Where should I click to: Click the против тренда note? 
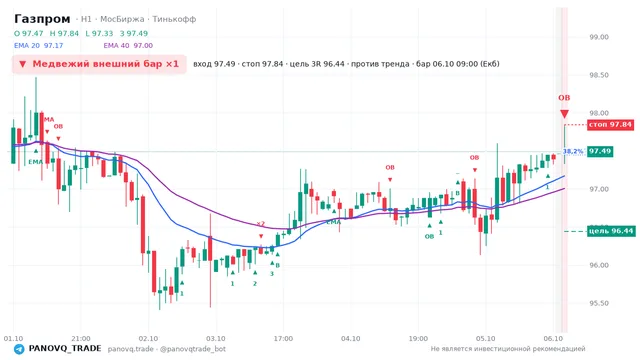[380, 64]
